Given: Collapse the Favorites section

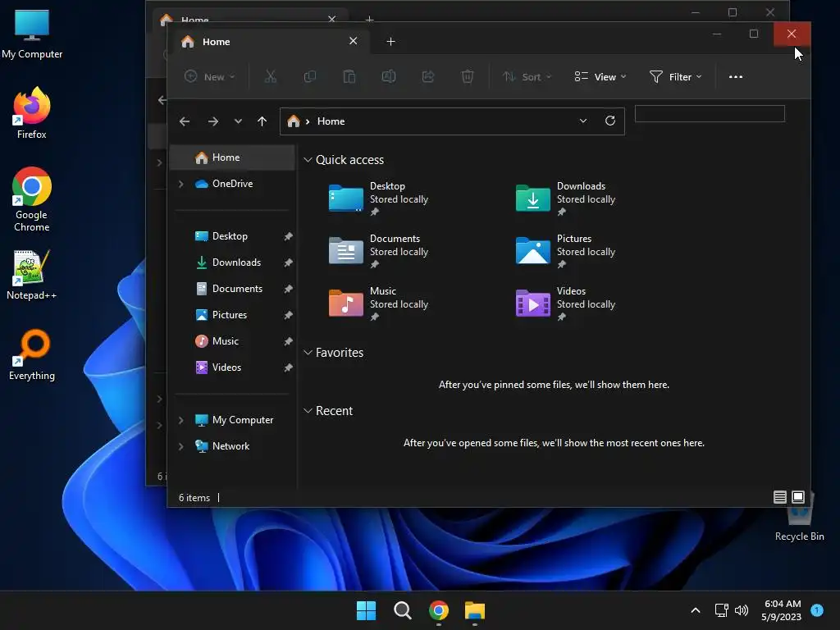Looking at the screenshot, I should tap(308, 353).
